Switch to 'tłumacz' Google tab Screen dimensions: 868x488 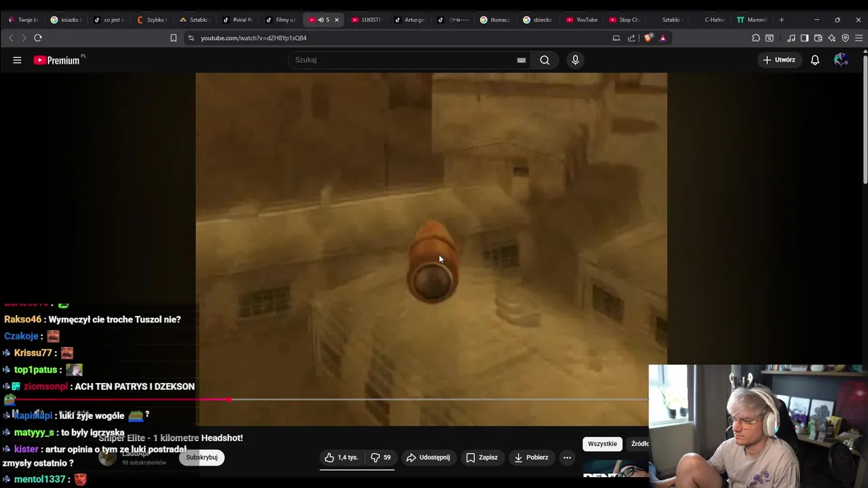pyautogui.click(x=495, y=20)
